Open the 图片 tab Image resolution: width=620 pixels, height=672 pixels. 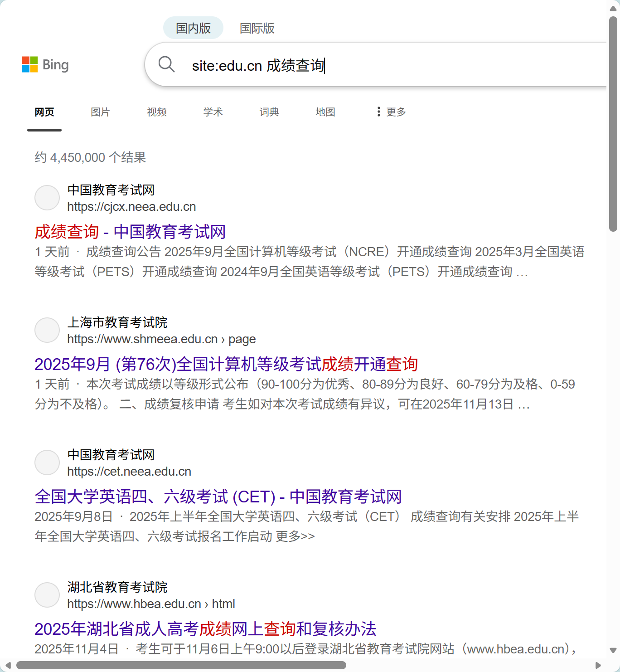click(x=101, y=112)
